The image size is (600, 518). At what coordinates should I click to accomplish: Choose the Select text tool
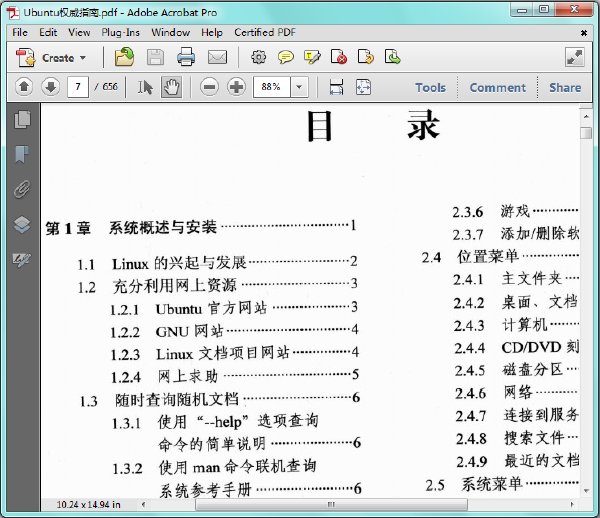click(x=145, y=87)
